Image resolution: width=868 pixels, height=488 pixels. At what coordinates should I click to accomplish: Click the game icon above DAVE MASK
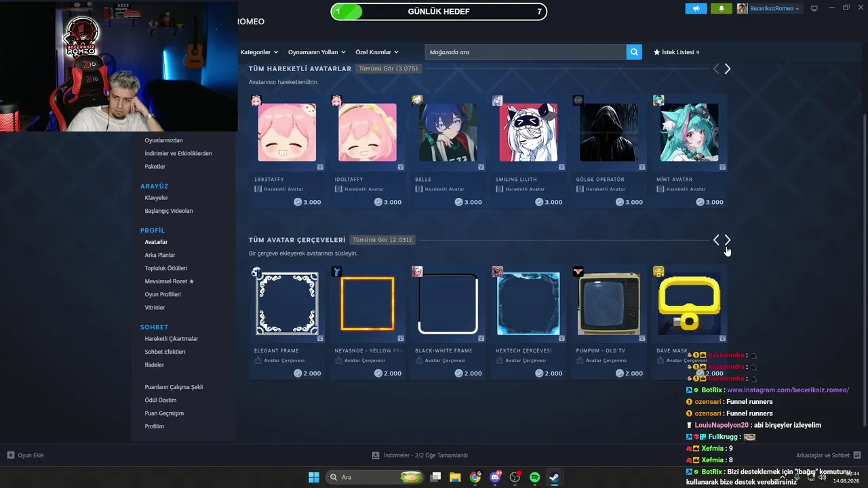point(658,272)
